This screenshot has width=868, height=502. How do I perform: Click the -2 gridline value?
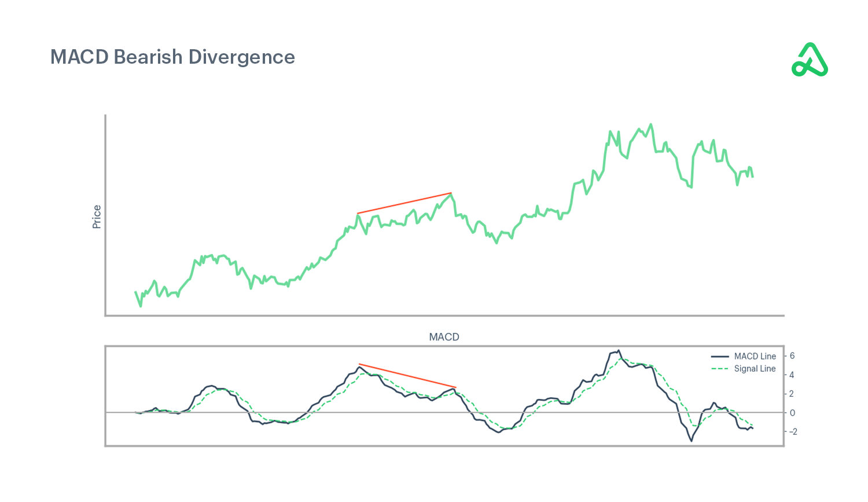click(x=792, y=430)
